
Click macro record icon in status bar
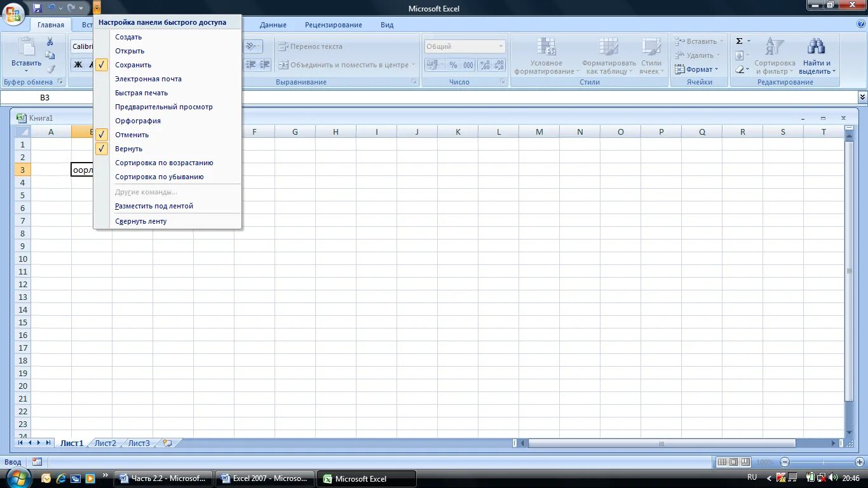37,462
